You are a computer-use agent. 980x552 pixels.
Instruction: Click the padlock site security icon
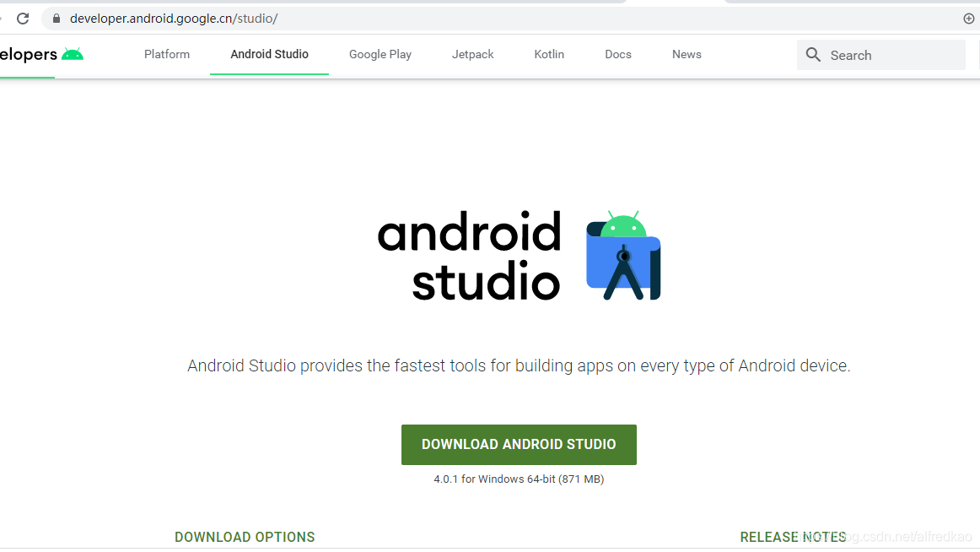click(57, 19)
